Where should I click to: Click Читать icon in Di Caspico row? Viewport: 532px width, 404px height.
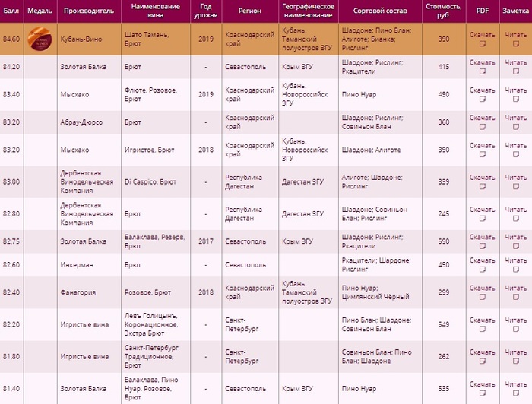click(516, 186)
